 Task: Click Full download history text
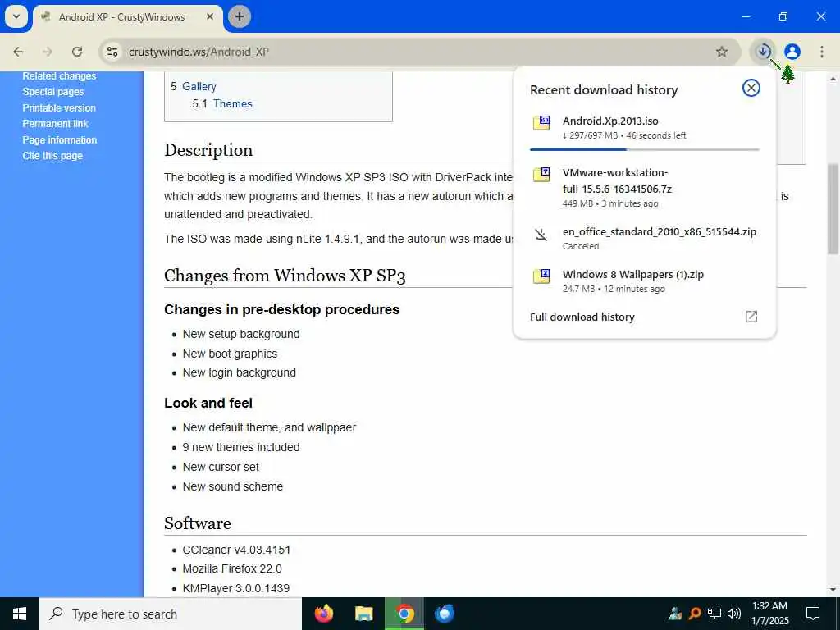(582, 317)
